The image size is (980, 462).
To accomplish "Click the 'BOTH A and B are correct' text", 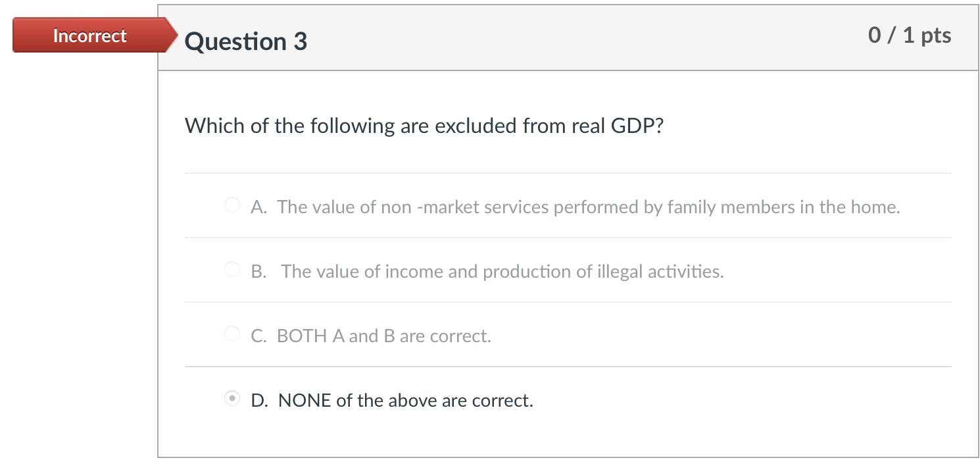I will [384, 336].
